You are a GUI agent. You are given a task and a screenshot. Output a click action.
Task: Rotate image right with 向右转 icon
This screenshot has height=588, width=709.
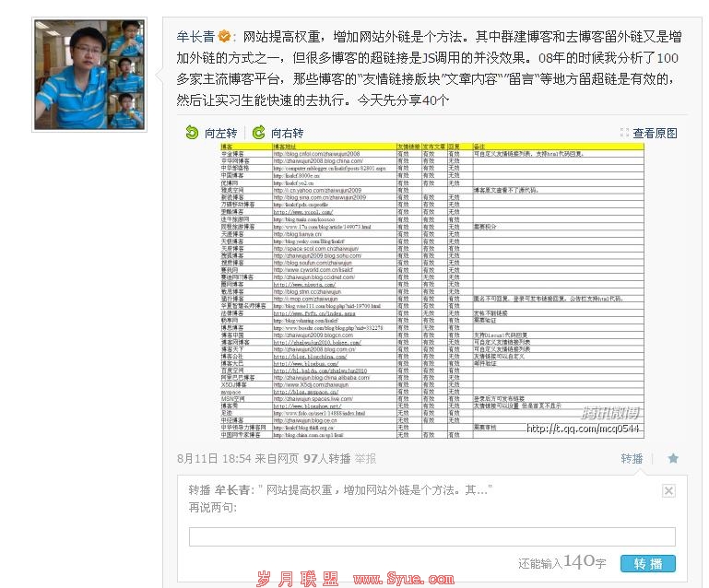(x=259, y=133)
